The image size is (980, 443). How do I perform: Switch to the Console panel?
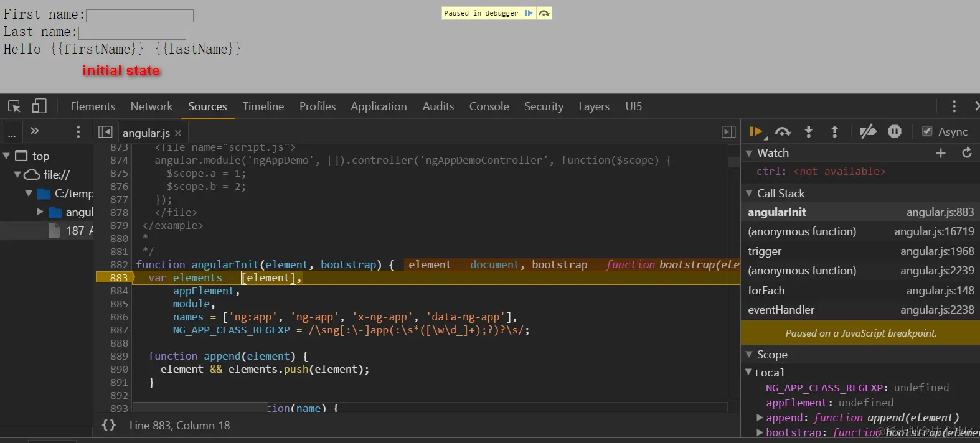tap(489, 106)
